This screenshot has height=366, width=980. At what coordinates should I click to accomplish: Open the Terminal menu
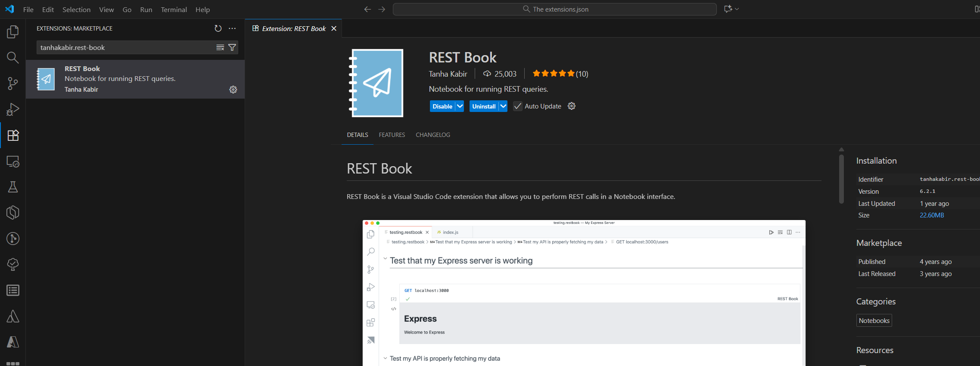pyautogui.click(x=174, y=9)
